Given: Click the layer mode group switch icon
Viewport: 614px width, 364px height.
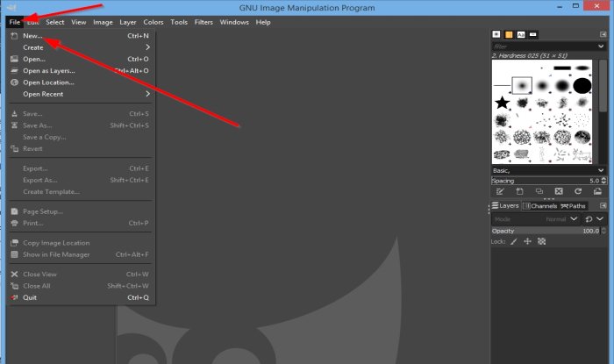Looking at the screenshot, I should click(x=589, y=219).
